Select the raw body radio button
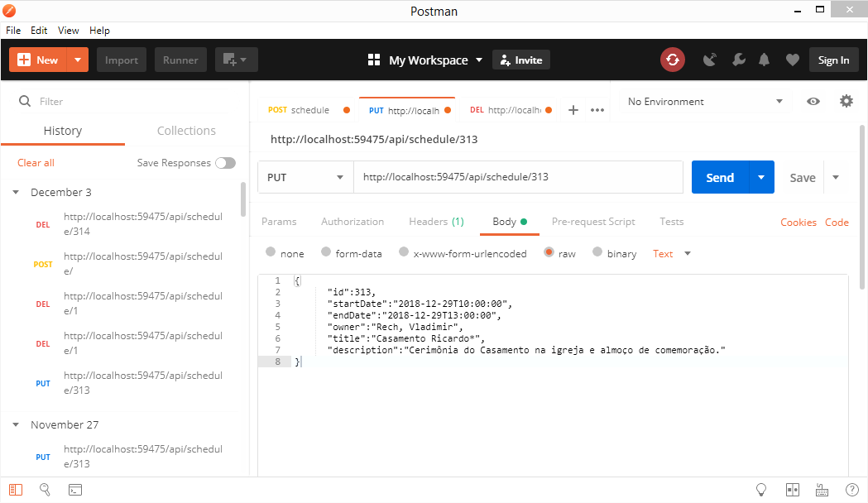This screenshot has width=868, height=503. pos(549,253)
